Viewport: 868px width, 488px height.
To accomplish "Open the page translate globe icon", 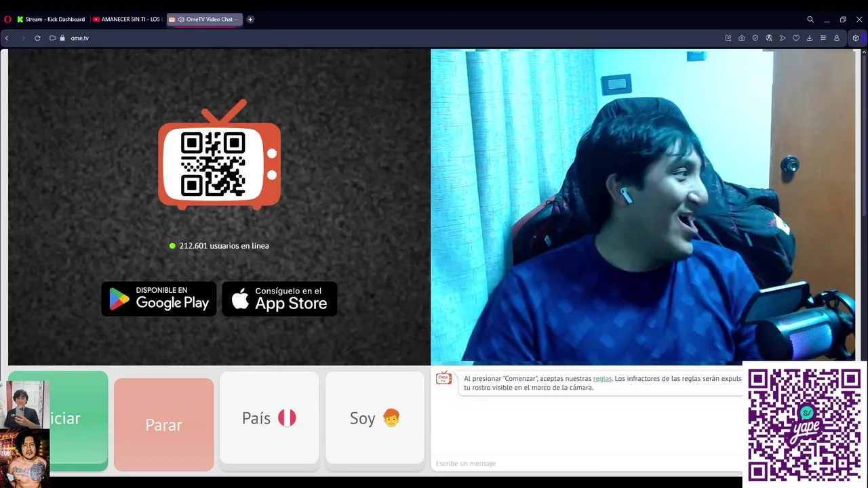I will pyautogui.click(x=769, y=38).
